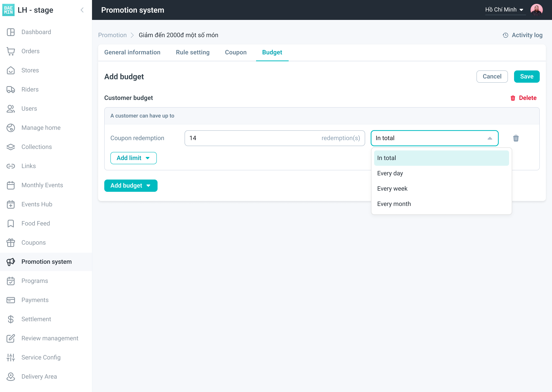Image resolution: width=552 pixels, height=392 pixels.
Task: Click the Save button
Action: (527, 76)
